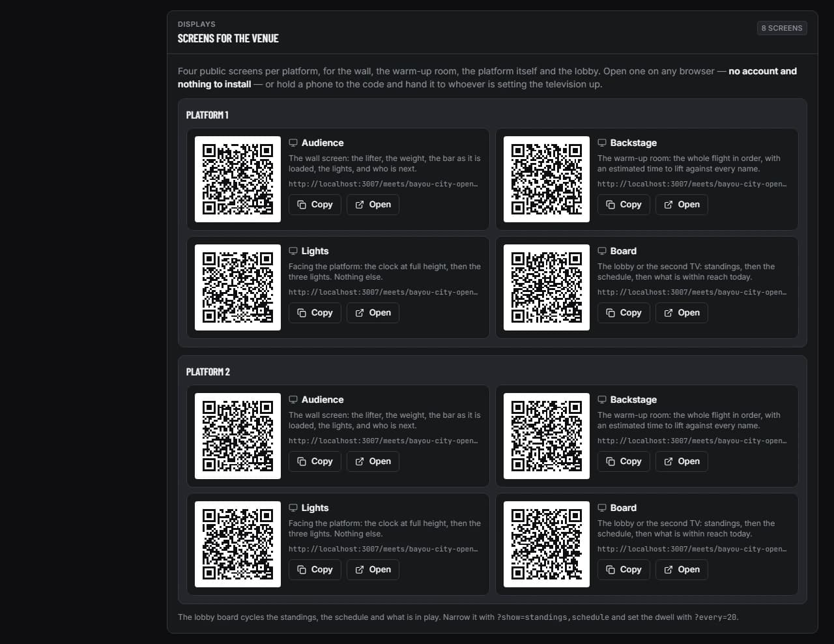Click the Platform 2 Audience QR code
Image resolution: width=834 pixels, height=644 pixels.
pyautogui.click(x=238, y=436)
